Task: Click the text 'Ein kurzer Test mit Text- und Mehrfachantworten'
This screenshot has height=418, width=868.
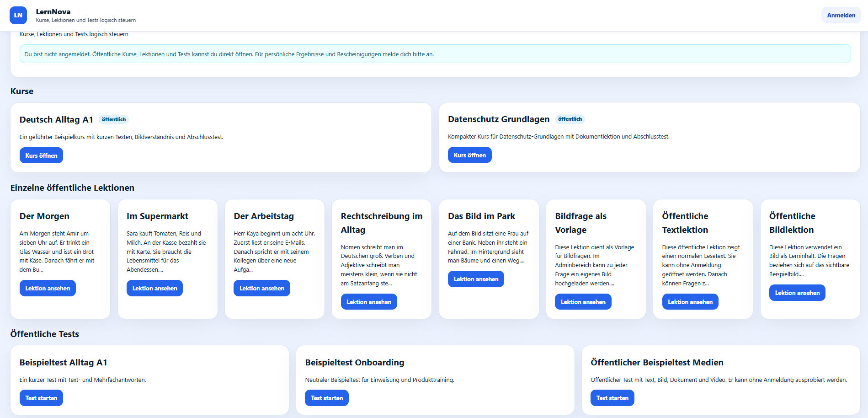Action: point(83,380)
